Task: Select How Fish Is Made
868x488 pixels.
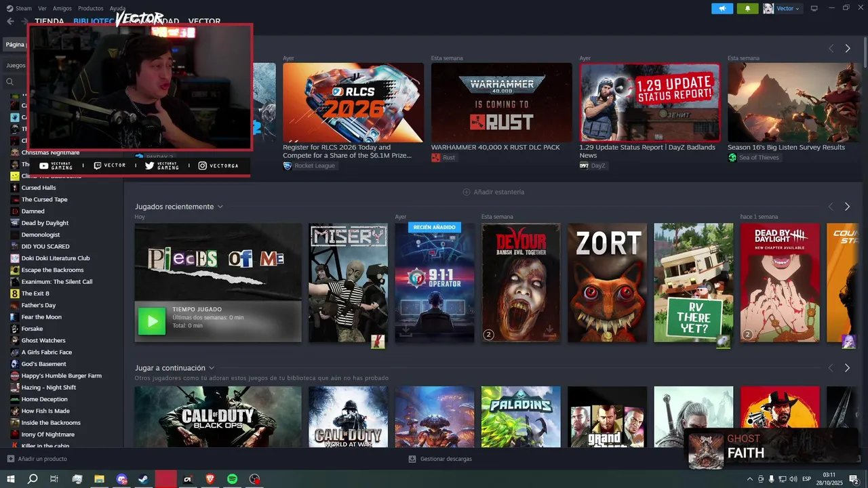Action: click(x=45, y=411)
